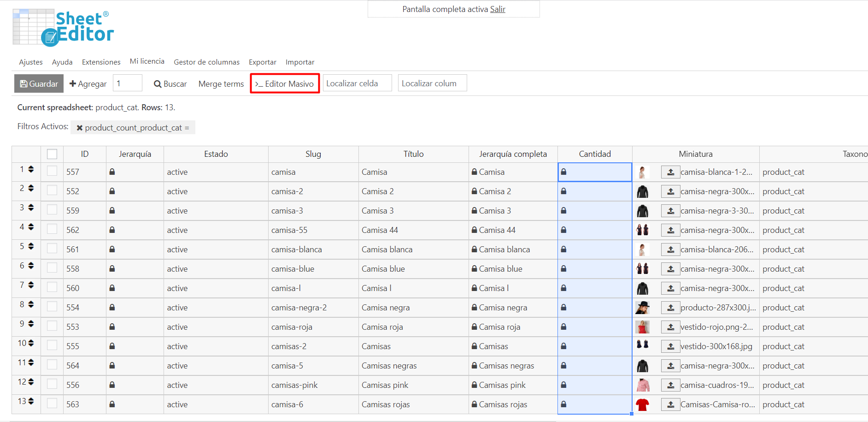Viewport: 868px width, 422px height.
Task: Click the rows-to-add number input field
Action: pos(127,83)
